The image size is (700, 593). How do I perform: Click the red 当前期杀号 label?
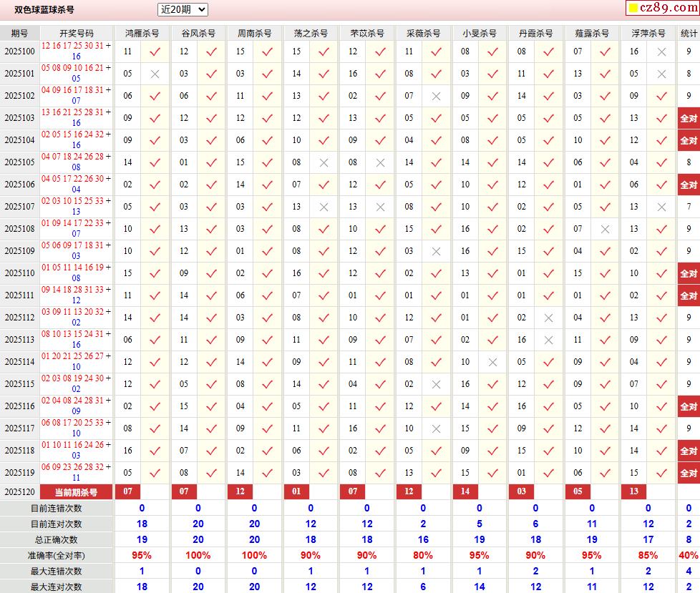pyautogui.click(x=77, y=492)
